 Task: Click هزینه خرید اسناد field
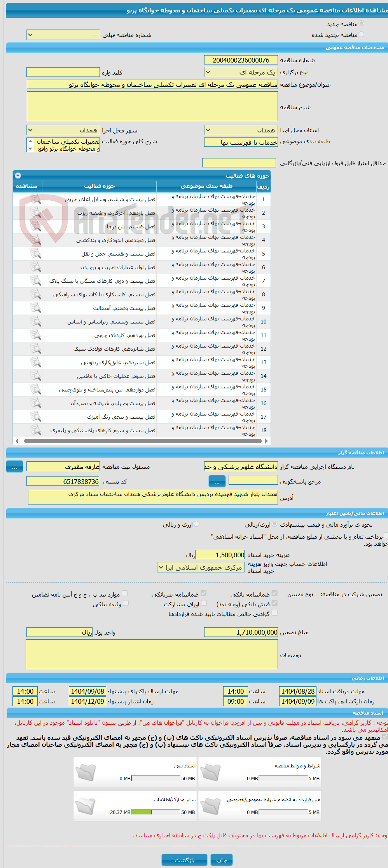(x=220, y=555)
